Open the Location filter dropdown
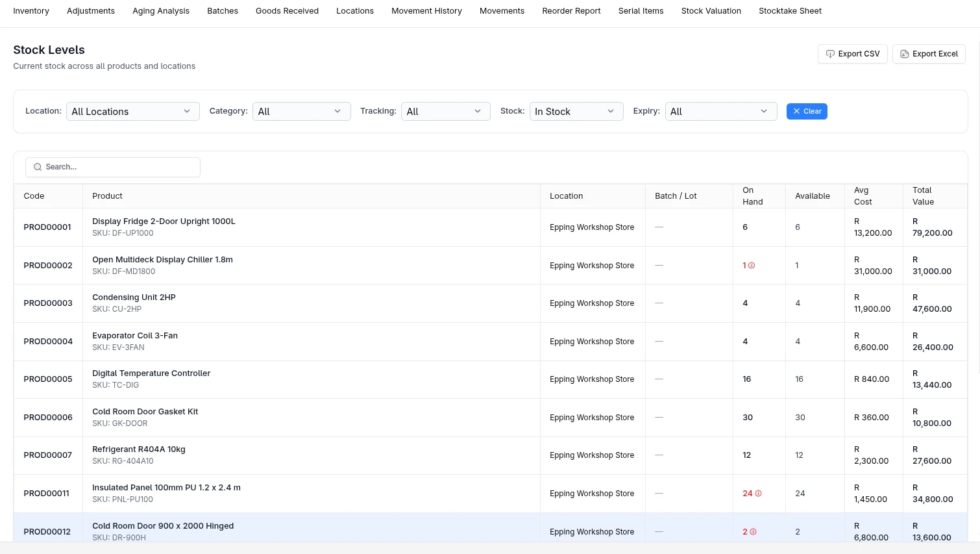The height and width of the screenshot is (554, 980). pyautogui.click(x=133, y=112)
